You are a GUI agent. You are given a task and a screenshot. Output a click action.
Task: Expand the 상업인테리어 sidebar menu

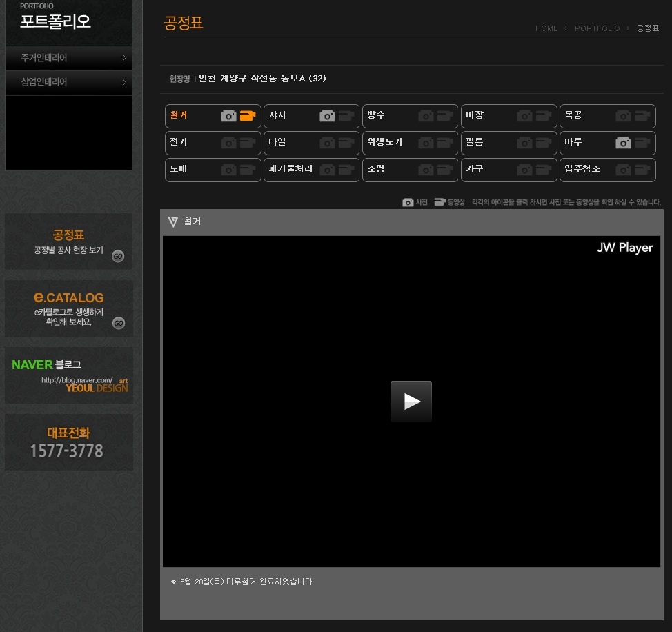coord(68,82)
